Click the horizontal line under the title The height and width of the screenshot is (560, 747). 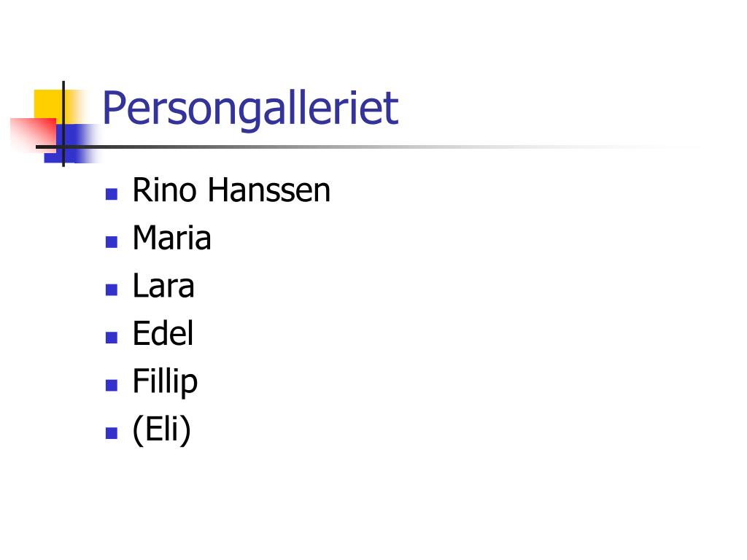tap(365, 147)
